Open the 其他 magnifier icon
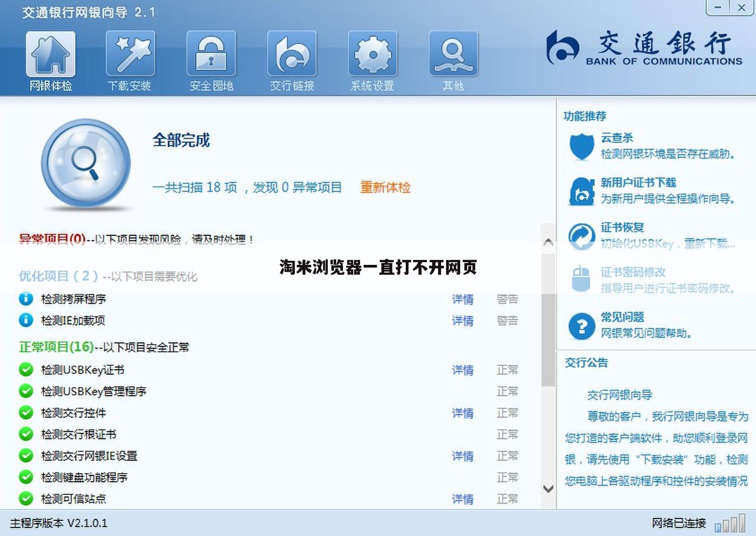This screenshot has height=536, width=756. coord(453,54)
